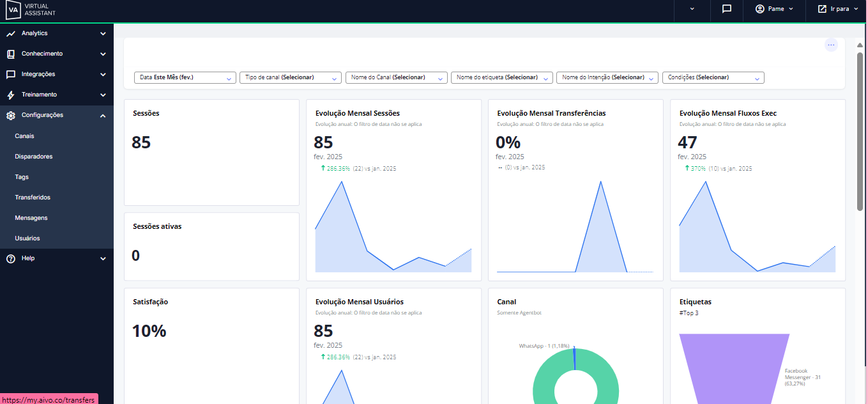Click the Help question mark icon
This screenshot has width=868, height=404.
[x=11, y=258]
